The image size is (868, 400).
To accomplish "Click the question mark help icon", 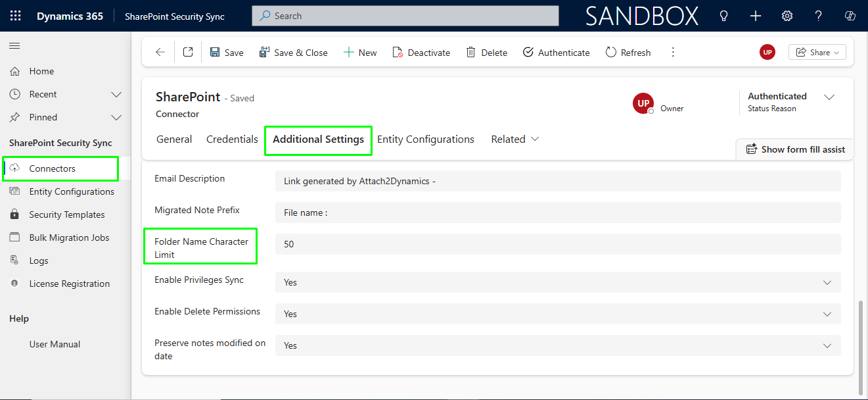I will [818, 16].
